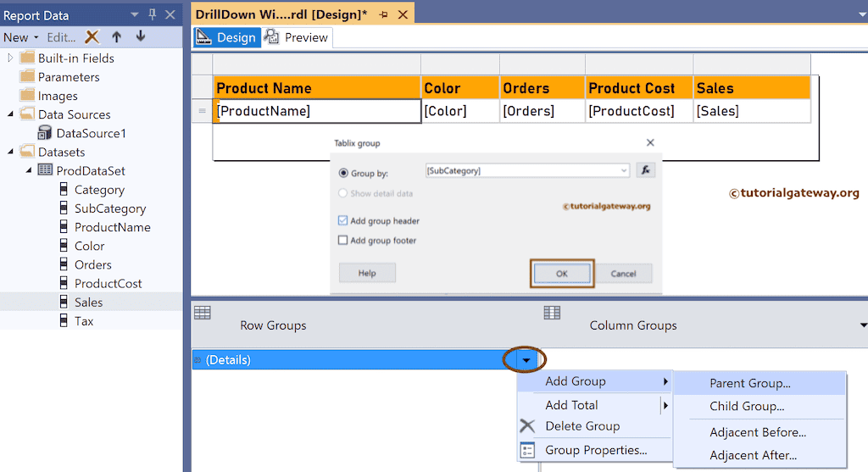Switch to the Preview tab
The width and height of the screenshot is (868, 472).
297,37
